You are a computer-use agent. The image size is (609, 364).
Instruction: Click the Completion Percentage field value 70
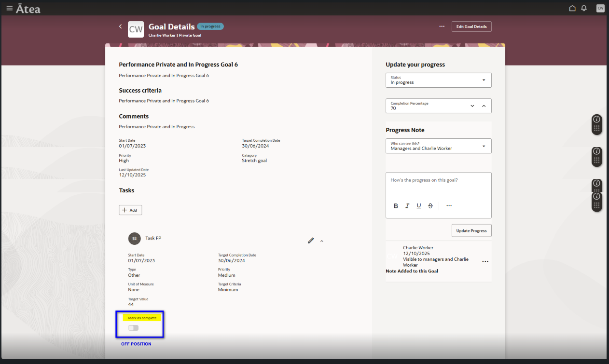(393, 108)
